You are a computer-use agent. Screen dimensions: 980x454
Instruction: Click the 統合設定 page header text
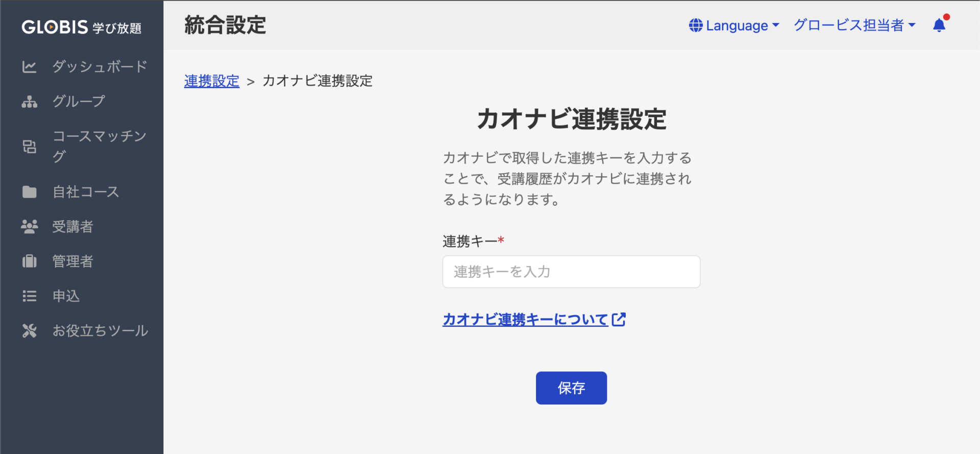pos(225,25)
